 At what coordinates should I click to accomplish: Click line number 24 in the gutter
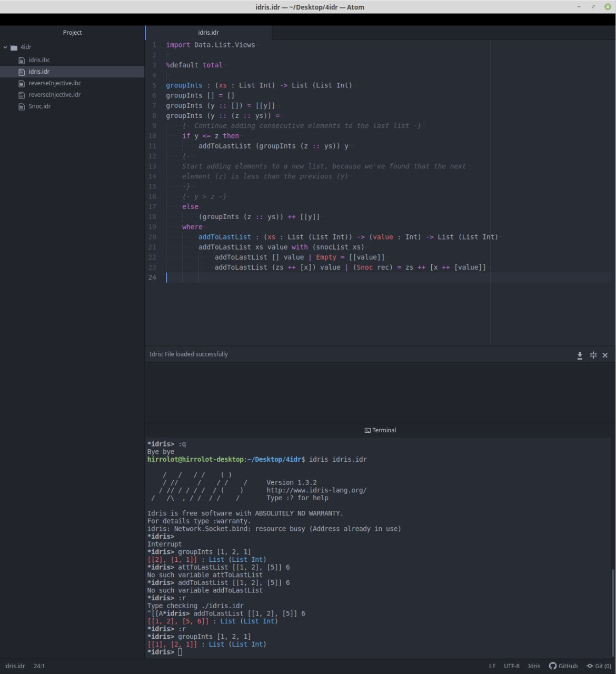pos(152,277)
